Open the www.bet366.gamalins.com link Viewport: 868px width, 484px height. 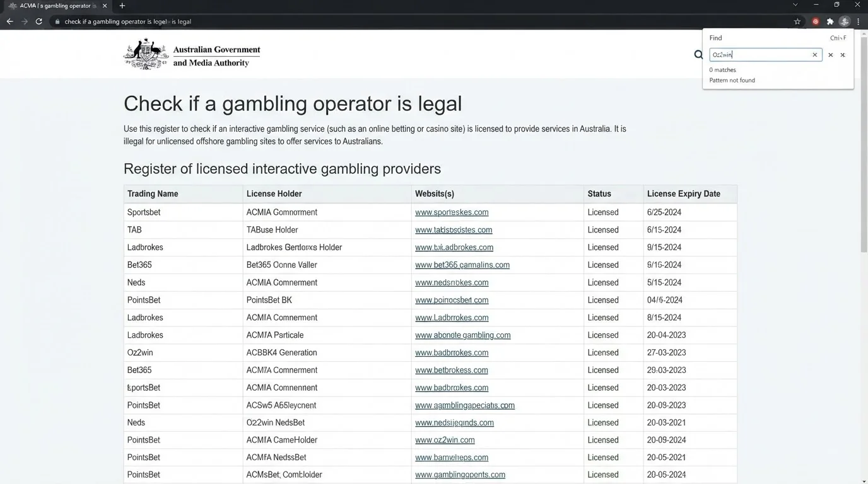[462, 265]
